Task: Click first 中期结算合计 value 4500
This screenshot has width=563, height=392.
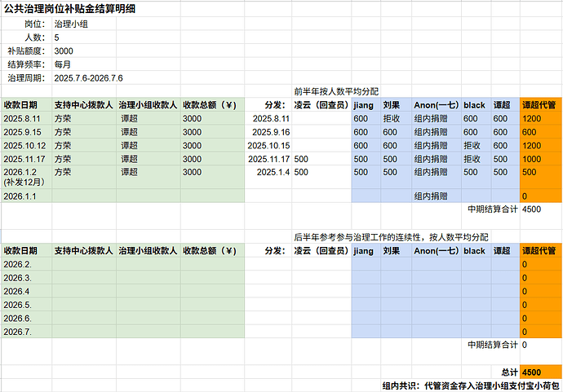Action: click(531, 209)
